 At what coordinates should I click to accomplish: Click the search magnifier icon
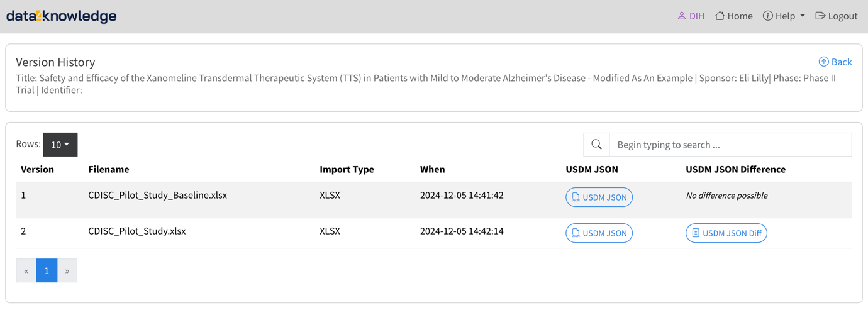click(596, 145)
